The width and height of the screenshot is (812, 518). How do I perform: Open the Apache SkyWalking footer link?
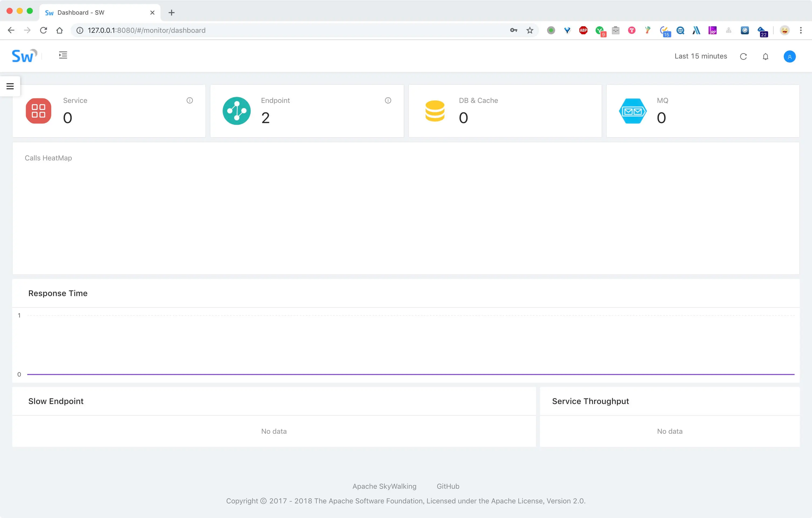pyautogui.click(x=384, y=486)
